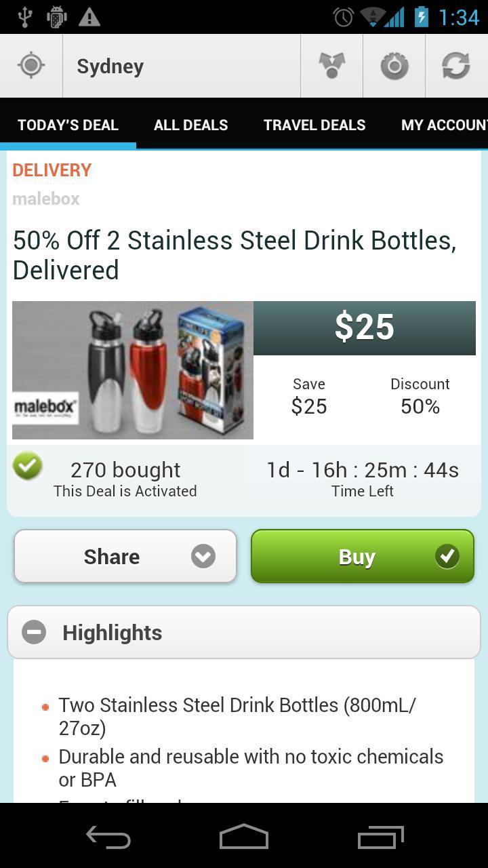Switch to the All Deals tab
The height and width of the screenshot is (868, 488).
[x=190, y=125]
